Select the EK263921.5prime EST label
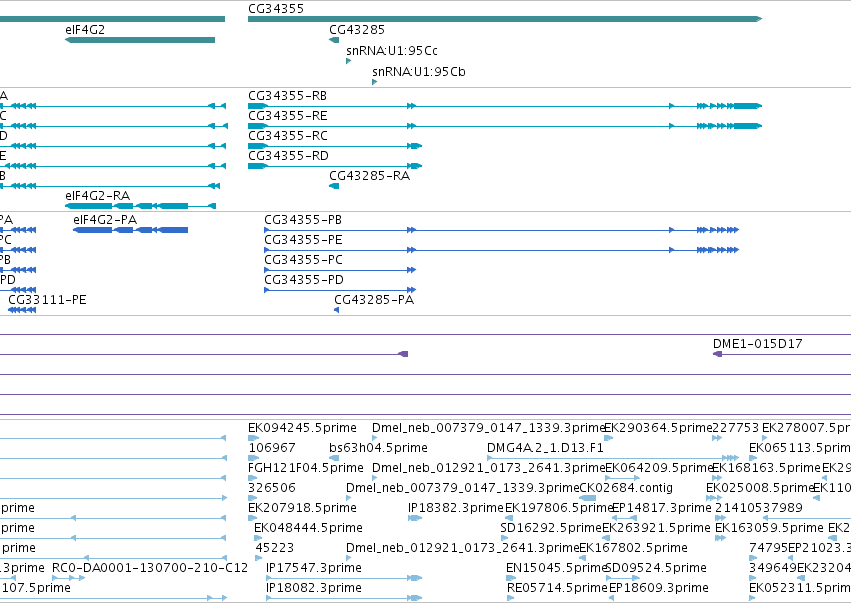The height and width of the screenshot is (603, 851). [x=656, y=528]
